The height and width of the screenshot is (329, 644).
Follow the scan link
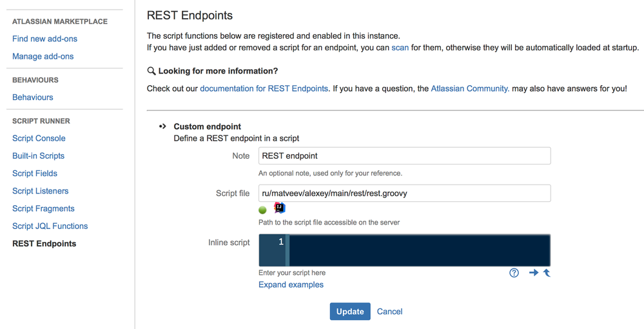coord(400,48)
